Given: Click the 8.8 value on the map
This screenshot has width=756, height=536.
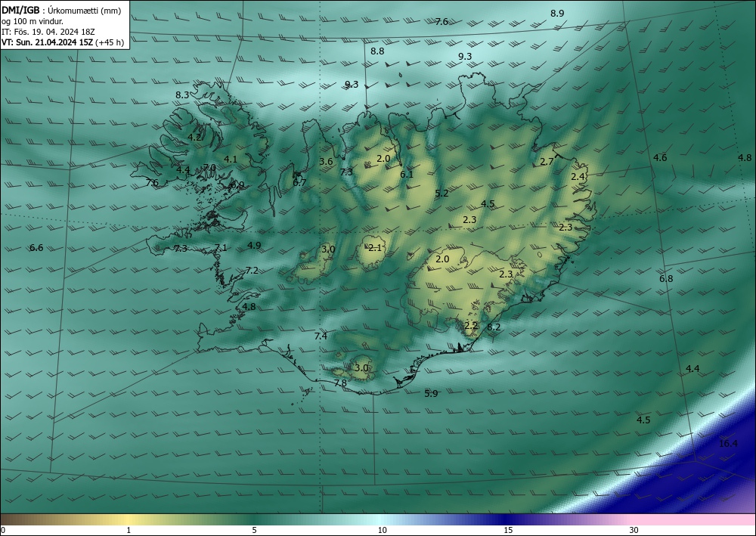Looking at the screenshot, I should 377,51.
